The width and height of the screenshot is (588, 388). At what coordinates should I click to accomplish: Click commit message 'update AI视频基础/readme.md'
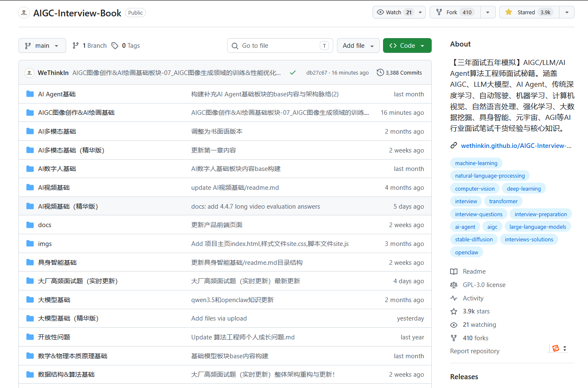tap(235, 188)
